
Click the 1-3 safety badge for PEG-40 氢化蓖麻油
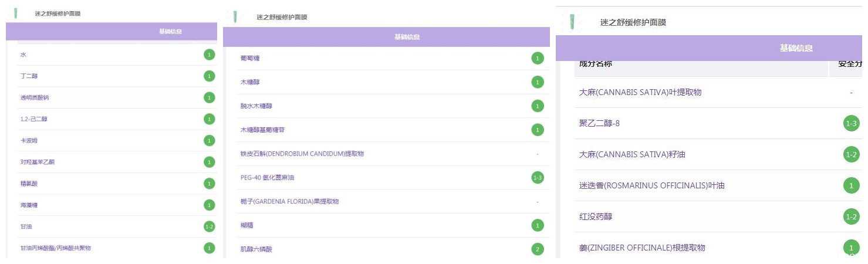537,177
